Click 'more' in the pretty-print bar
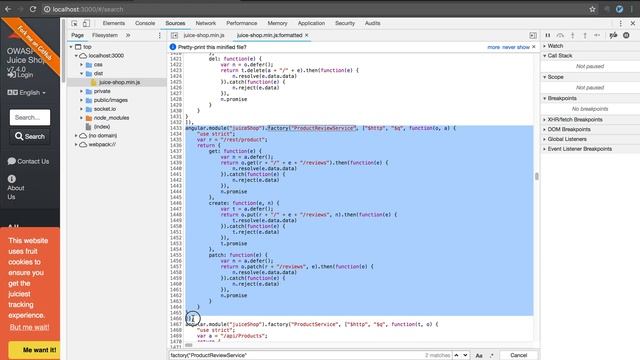This screenshot has height=360, width=640. (493, 47)
